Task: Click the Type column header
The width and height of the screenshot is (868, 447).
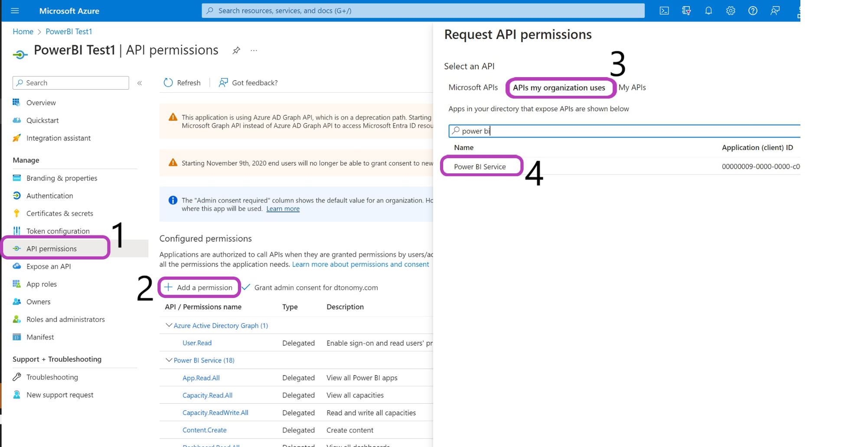Action: (x=290, y=307)
